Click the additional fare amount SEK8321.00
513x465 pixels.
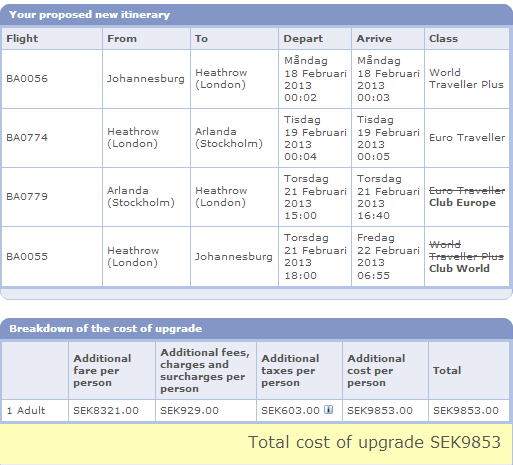pyautogui.click(x=106, y=410)
